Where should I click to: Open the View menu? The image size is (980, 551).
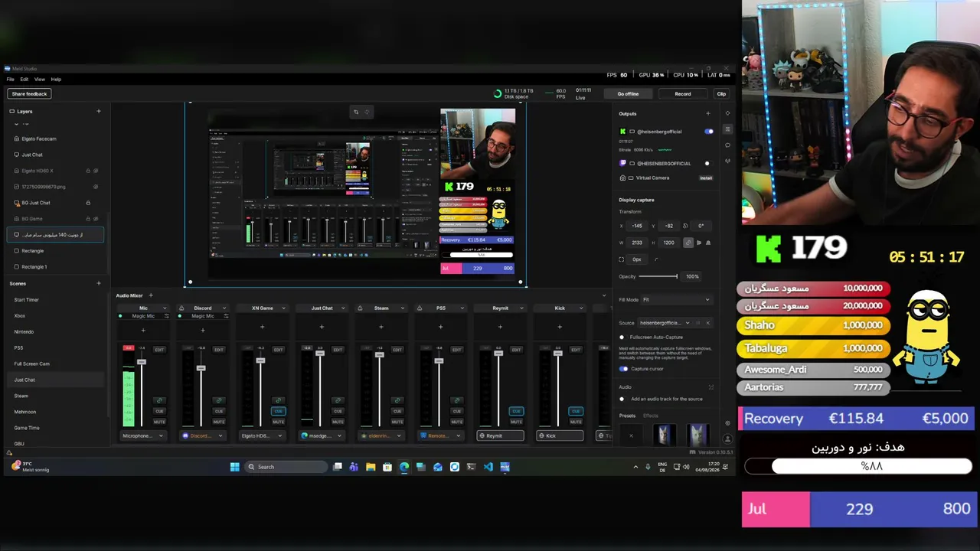39,79
